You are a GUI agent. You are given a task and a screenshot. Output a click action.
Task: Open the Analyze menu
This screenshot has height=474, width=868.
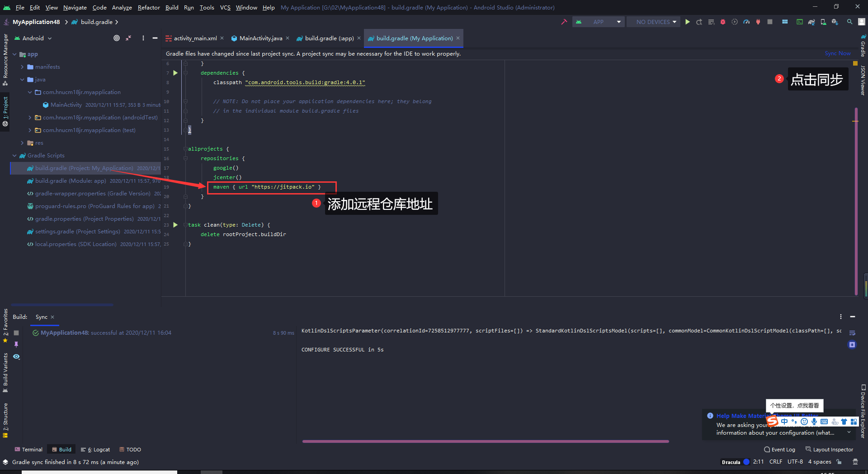(x=122, y=7)
